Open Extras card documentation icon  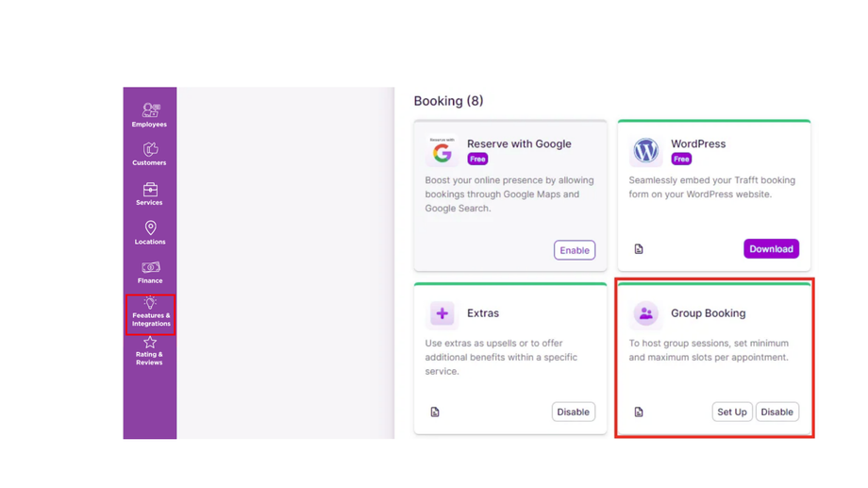[435, 412]
